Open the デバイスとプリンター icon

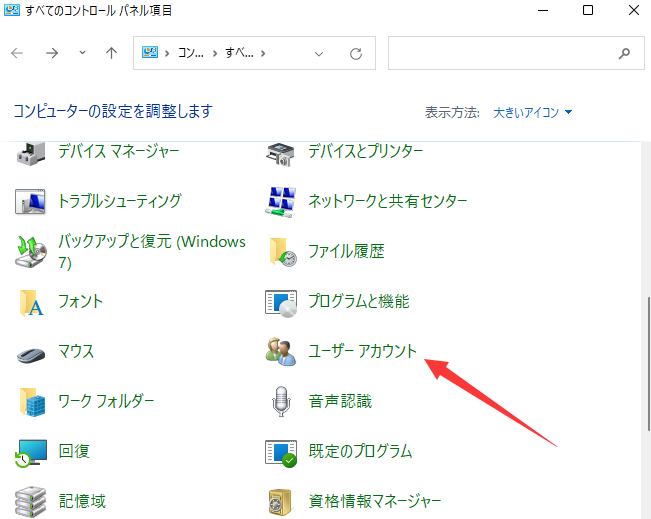tap(280, 154)
